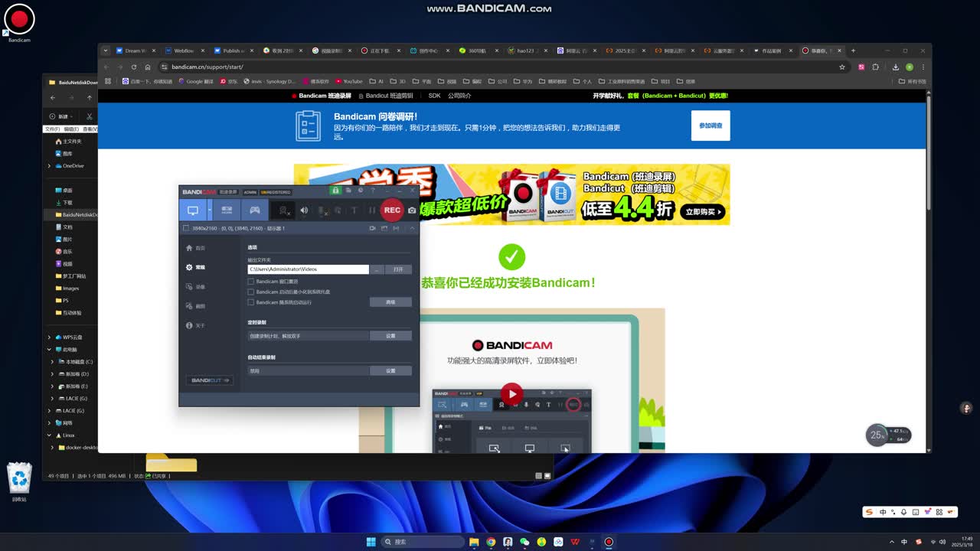980x551 pixels.
Task: Open Chrome downloads icon
Action: [x=895, y=67]
